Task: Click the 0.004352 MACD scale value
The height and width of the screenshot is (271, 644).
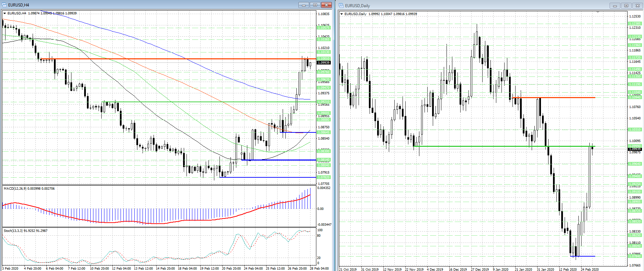Action: pyautogui.click(x=324, y=188)
